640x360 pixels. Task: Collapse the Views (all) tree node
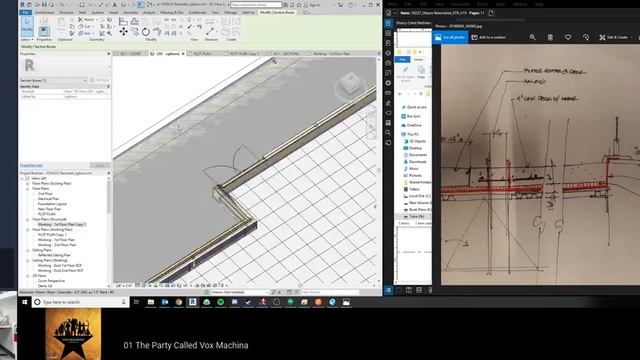tap(22, 178)
